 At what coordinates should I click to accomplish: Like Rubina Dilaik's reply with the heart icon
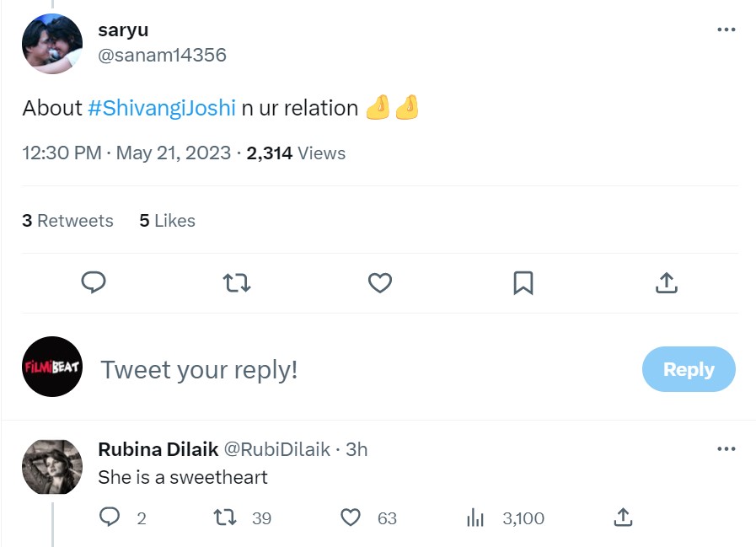pos(350,518)
